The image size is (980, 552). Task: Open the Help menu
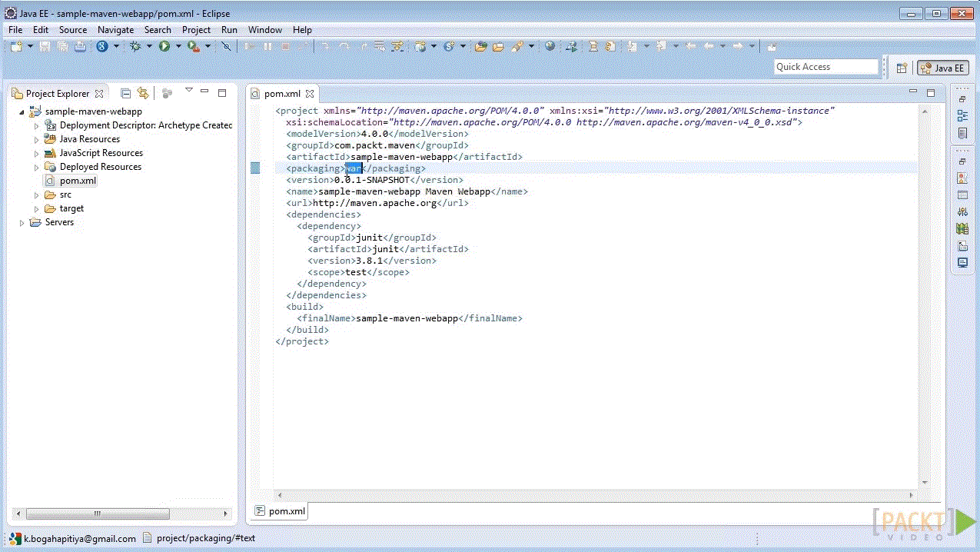(302, 30)
